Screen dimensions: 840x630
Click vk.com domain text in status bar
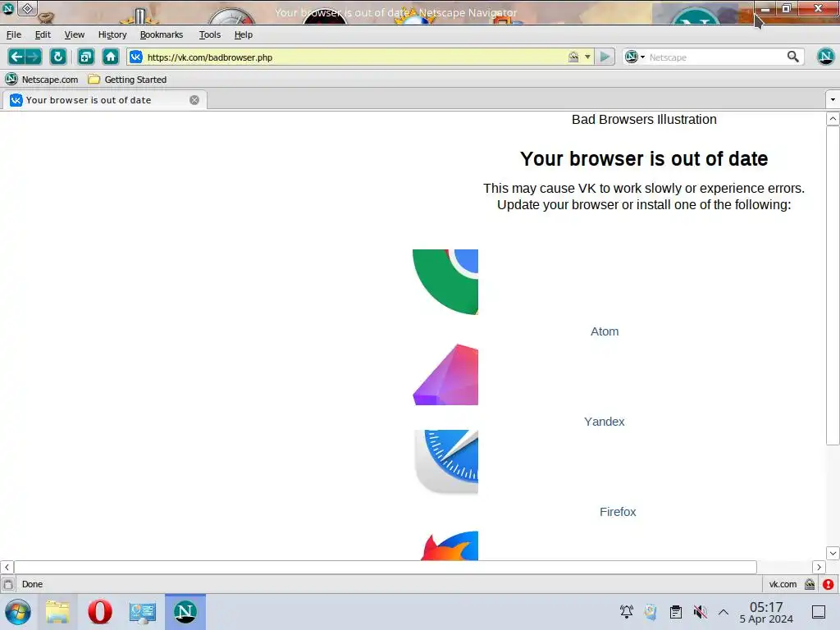point(783,584)
